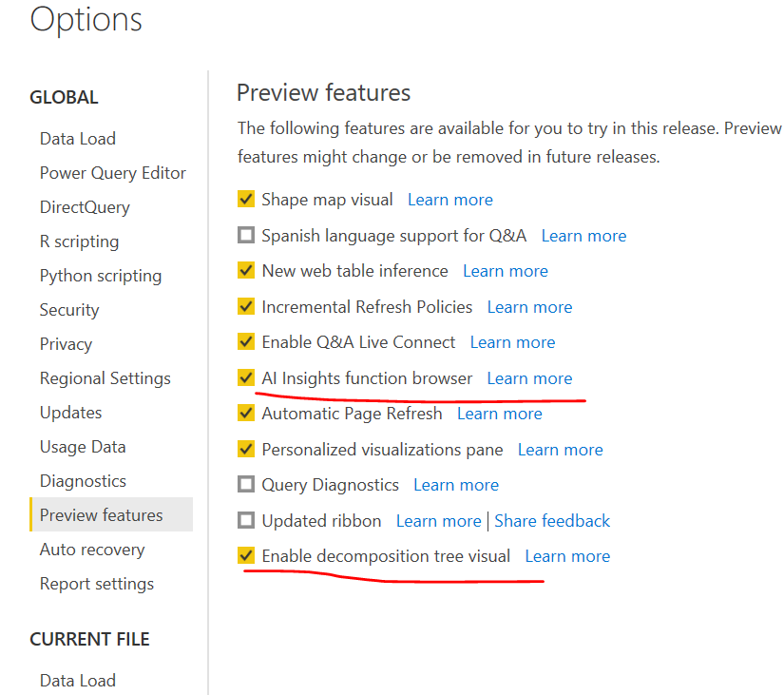The image size is (784, 695).
Task: Select Power Query Editor in Global section
Action: pos(112,173)
